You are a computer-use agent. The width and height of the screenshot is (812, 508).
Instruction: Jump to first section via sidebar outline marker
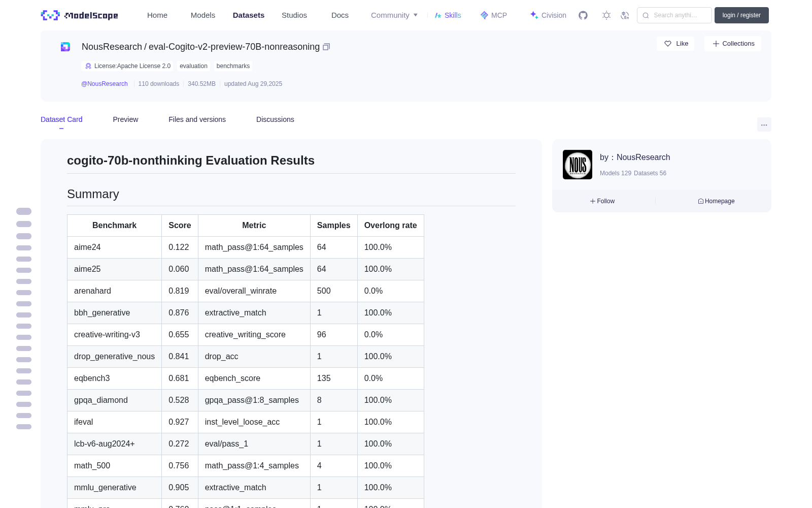[24, 211]
